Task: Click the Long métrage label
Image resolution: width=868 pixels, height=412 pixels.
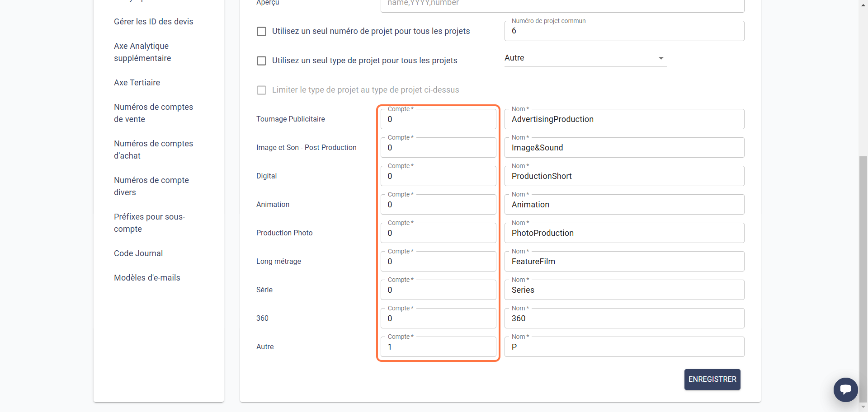Action: tap(278, 262)
